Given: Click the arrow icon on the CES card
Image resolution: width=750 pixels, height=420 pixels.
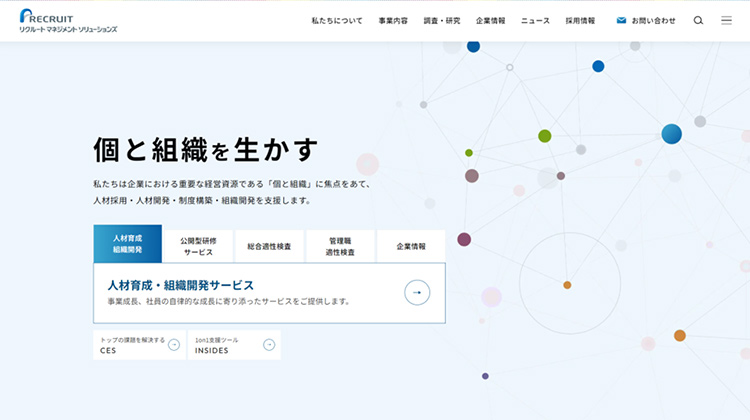Looking at the screenshot, I should pos(174,345).
